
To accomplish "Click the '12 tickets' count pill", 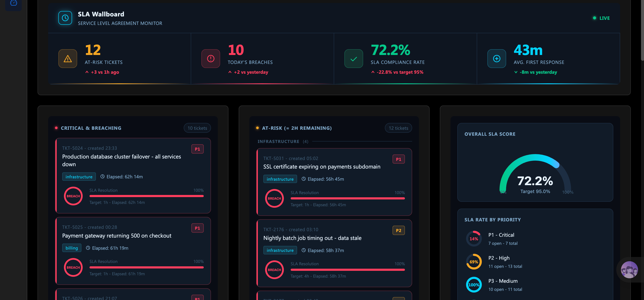I will coord(399,128).
